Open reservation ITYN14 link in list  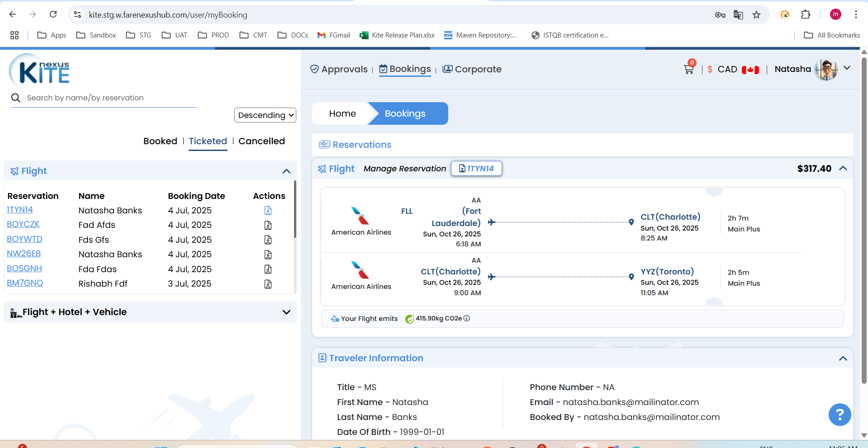[20, 210]
